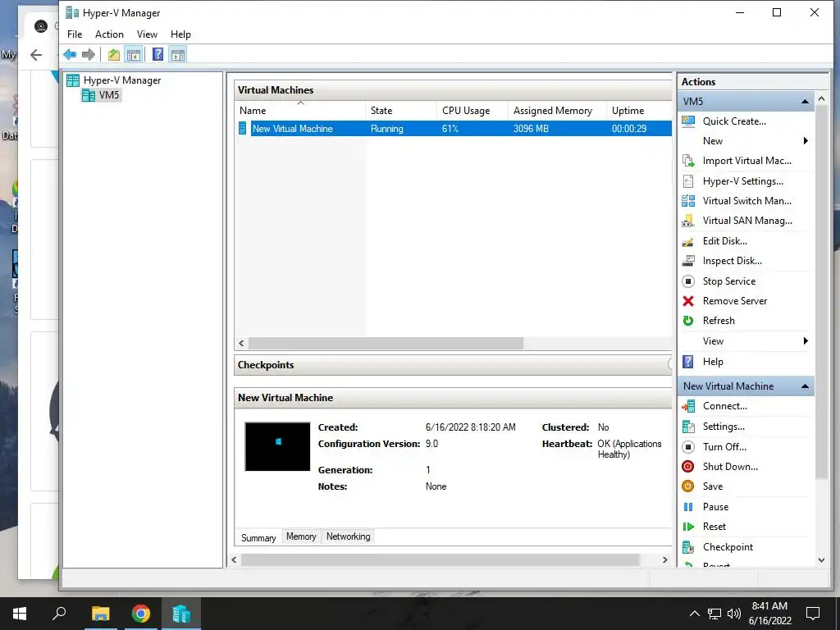
Task: Sort by the Uptime column header
Action: (639, 111)
